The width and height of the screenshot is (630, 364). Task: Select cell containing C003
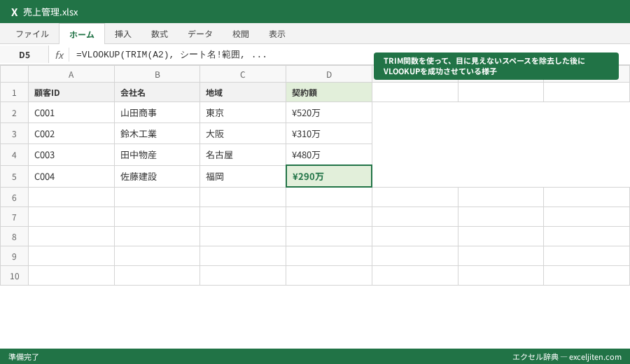click(x=71, y=155)
